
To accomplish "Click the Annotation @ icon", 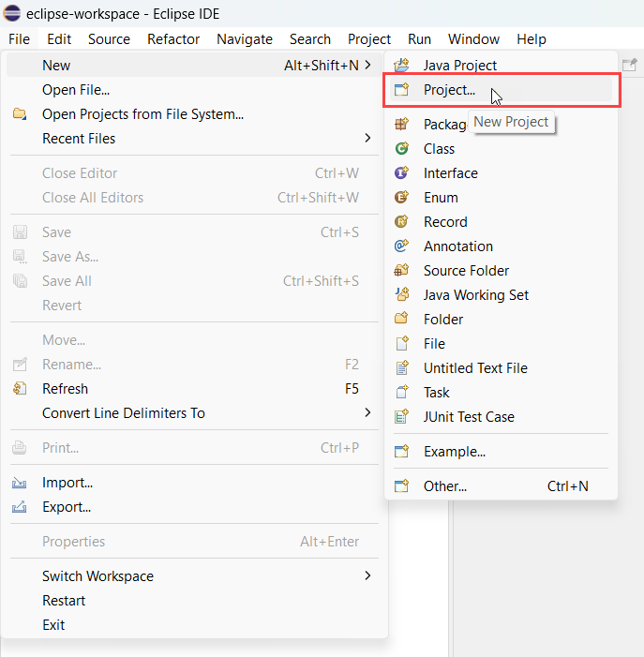I will pyautogui.click(x=401, y=246).
